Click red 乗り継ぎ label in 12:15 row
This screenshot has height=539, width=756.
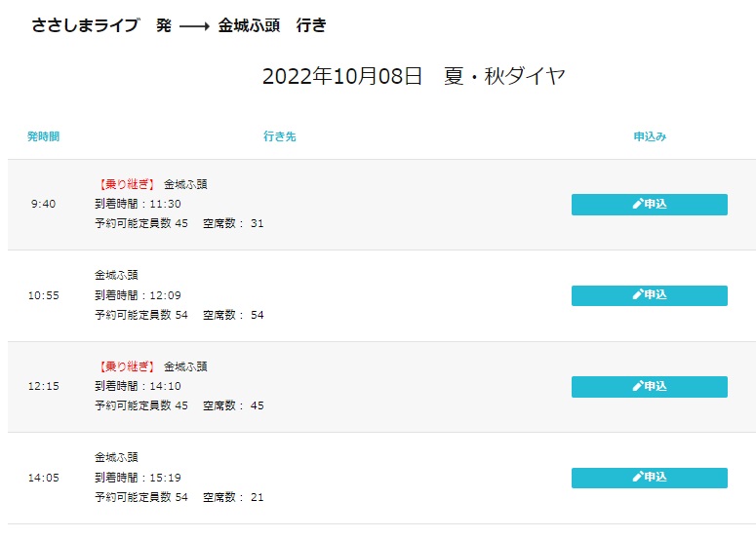[127, 366]
